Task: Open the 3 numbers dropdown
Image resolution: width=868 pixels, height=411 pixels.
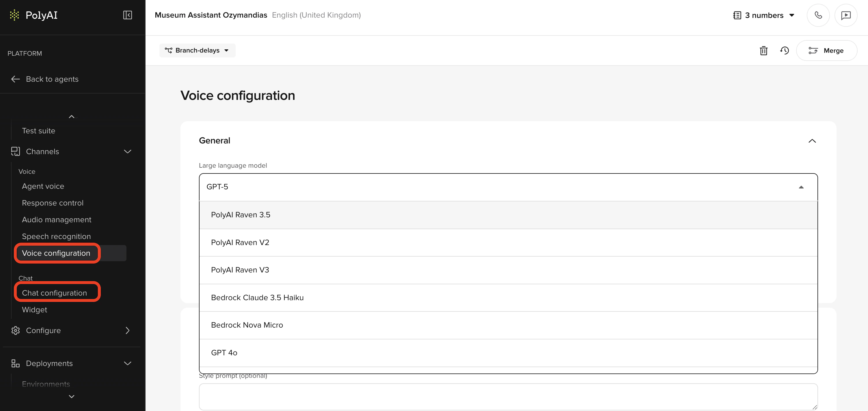Action: click(x=764, y=15)
